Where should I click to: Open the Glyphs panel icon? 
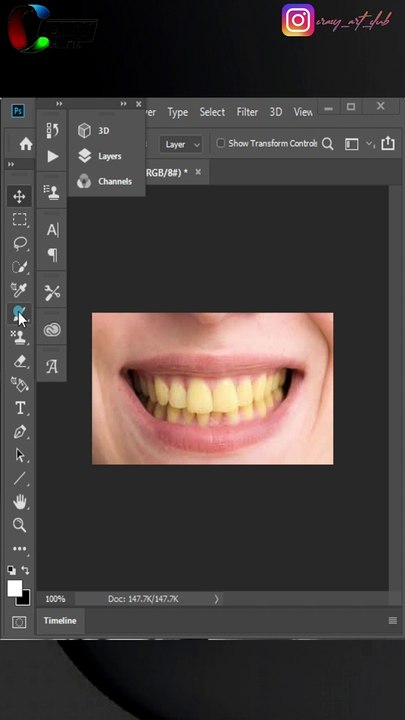point(52,366)
